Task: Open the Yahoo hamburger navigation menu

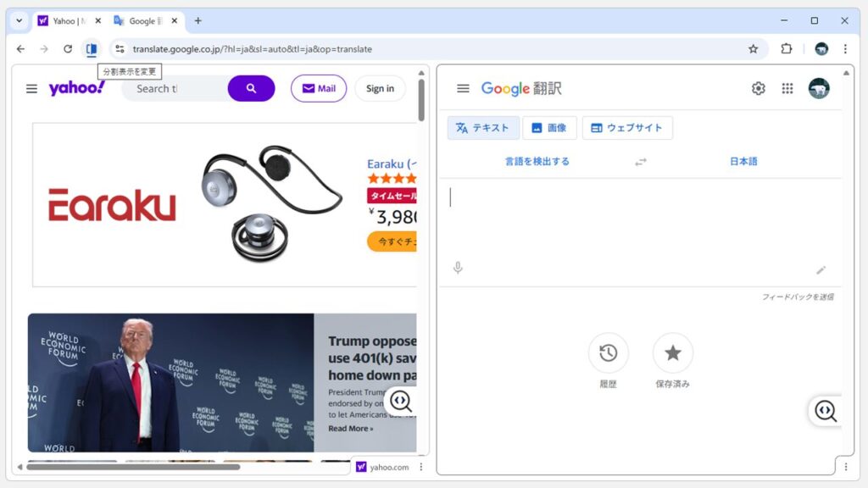Action: tap(31, 88)
